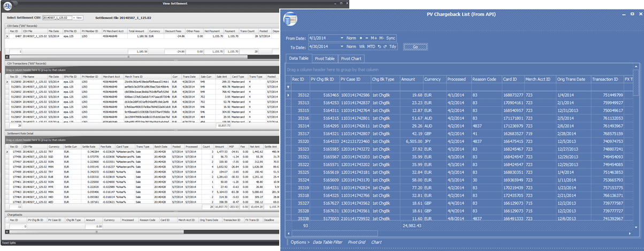Screen dimensions: 644x251
Task: Sort by Reason Code column in Chargeback List
Action: (x=486, y=79)
